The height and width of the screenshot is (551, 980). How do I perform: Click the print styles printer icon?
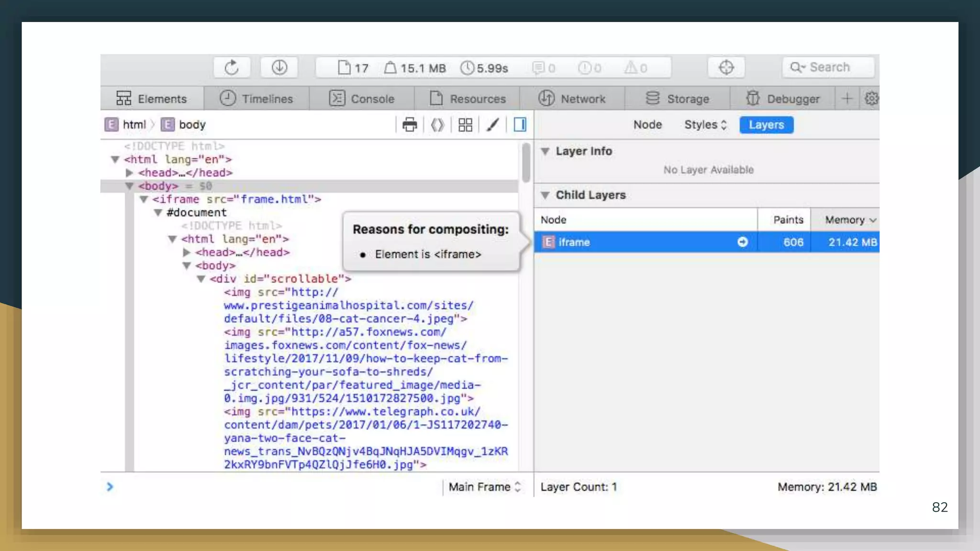[x=410, y=125]
